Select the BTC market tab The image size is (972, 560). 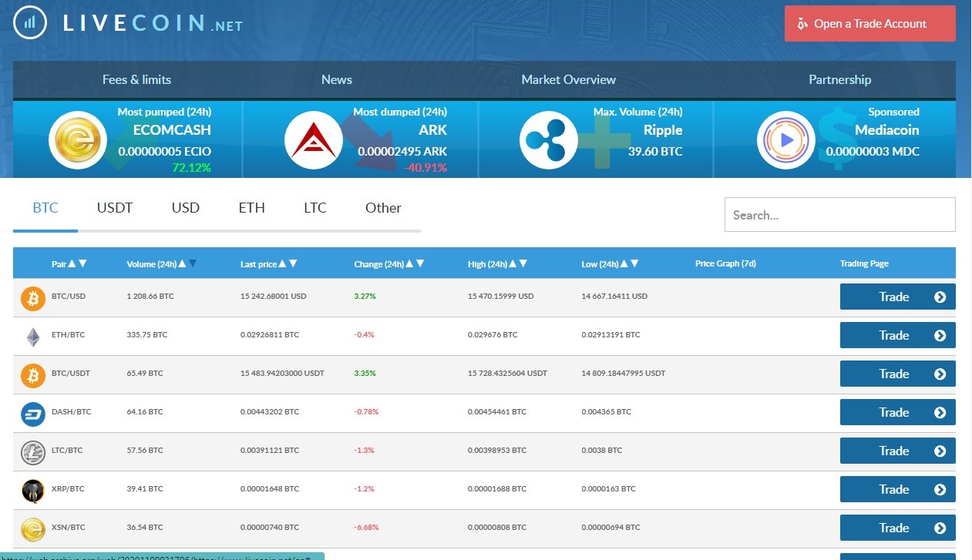45,208
